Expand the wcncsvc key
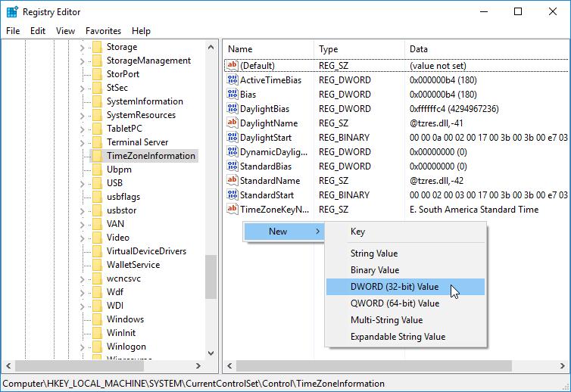571x392 pixels. pyautogui.click(x=83, y=279)
